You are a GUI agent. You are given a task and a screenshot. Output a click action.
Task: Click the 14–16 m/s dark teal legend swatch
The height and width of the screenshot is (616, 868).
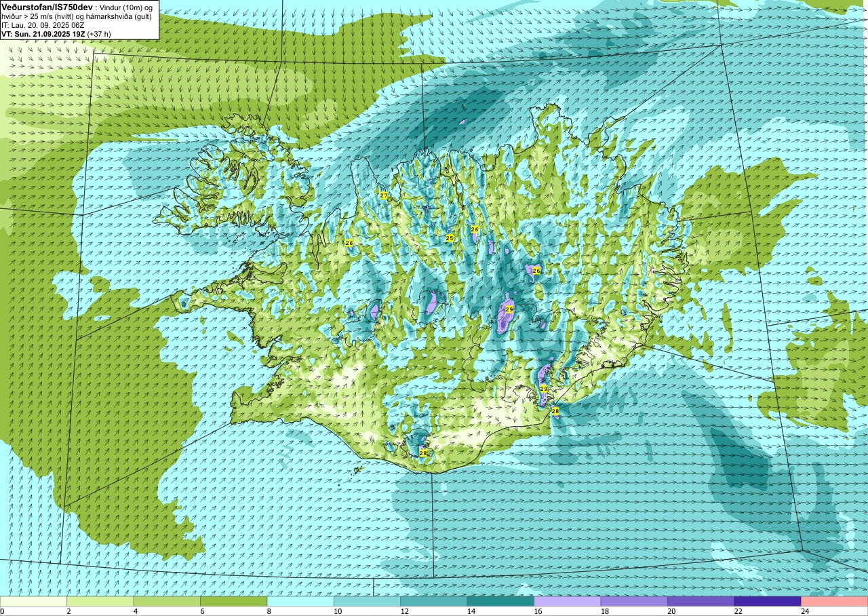(x=500, y=601)
